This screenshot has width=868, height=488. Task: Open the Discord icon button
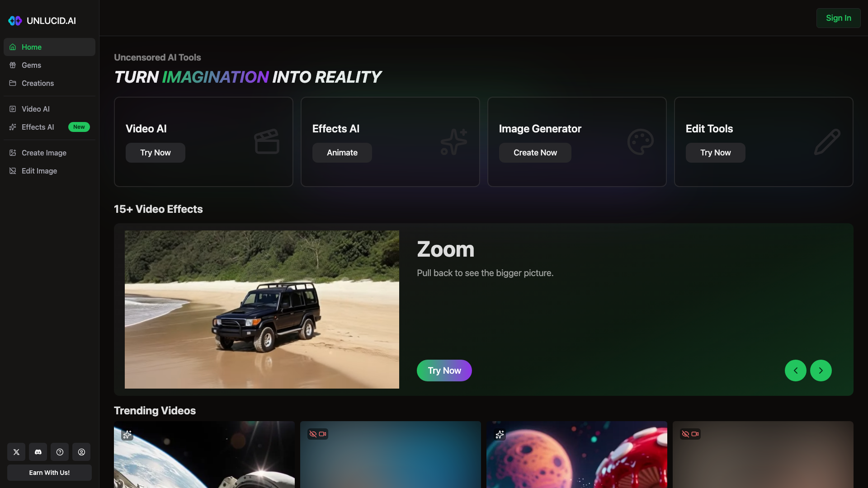38,452
